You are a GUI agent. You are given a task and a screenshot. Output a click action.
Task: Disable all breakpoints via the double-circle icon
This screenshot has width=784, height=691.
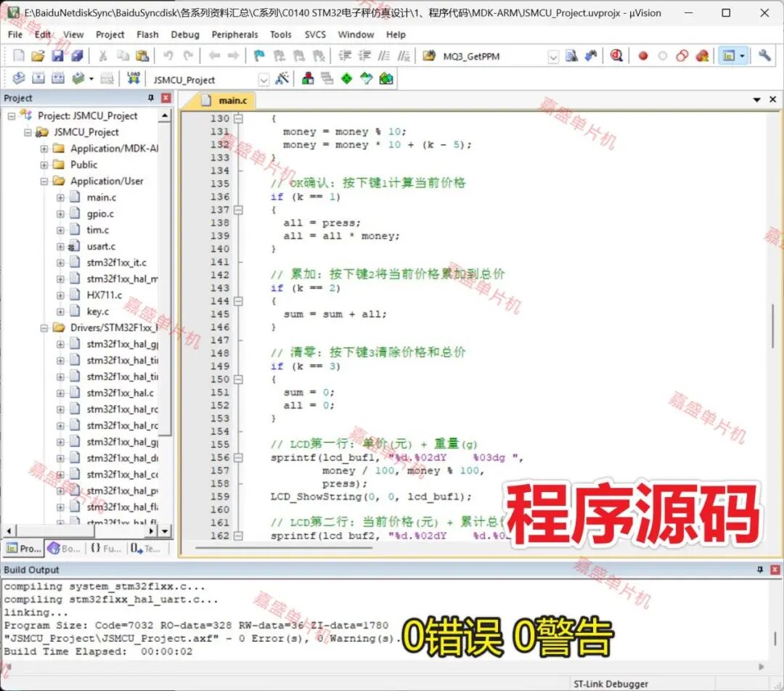[x=682, y=56]
